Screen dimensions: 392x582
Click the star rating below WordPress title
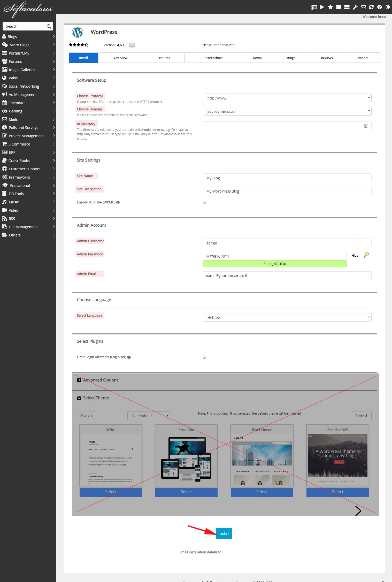[x=79, y=45]
